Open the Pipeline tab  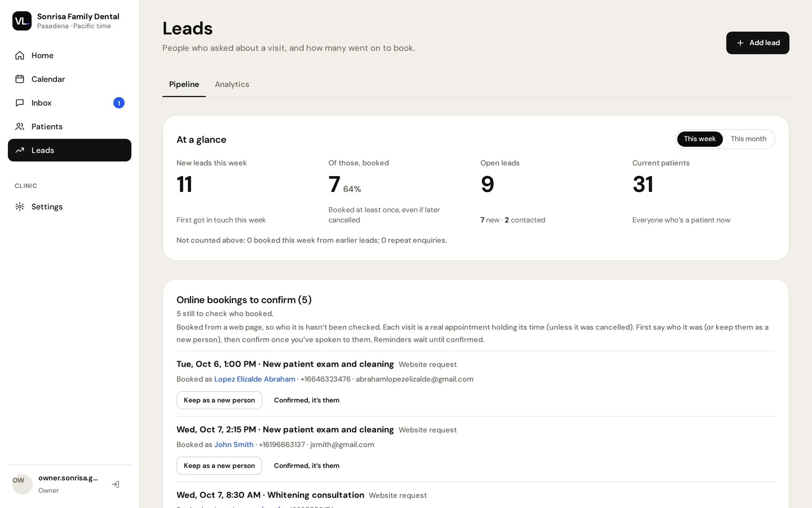[184, 84]
